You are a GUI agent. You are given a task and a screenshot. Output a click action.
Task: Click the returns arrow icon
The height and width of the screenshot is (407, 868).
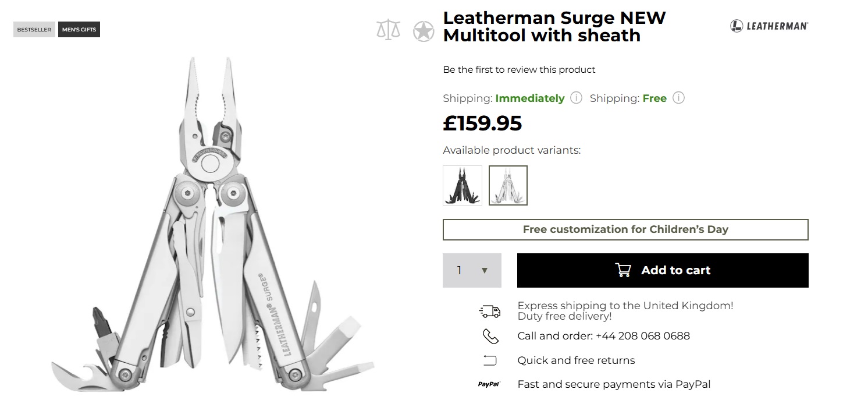[490, 360]
